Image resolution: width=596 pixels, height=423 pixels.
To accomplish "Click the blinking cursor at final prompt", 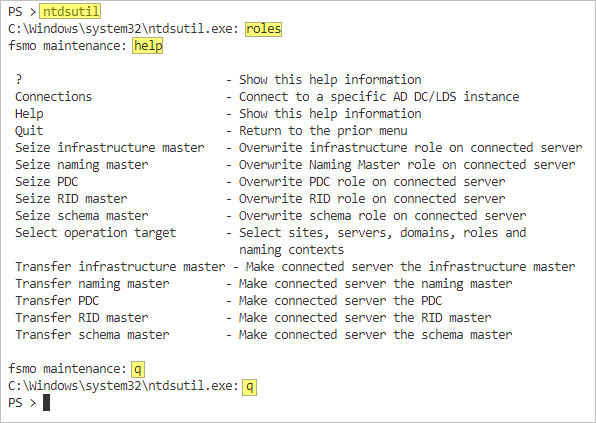I will tap(46, 403).
